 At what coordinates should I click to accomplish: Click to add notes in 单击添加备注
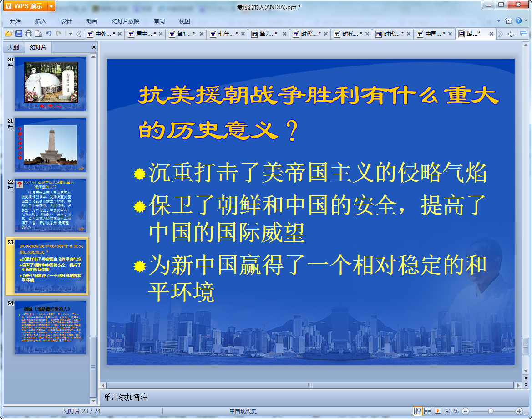click(126, 397)
